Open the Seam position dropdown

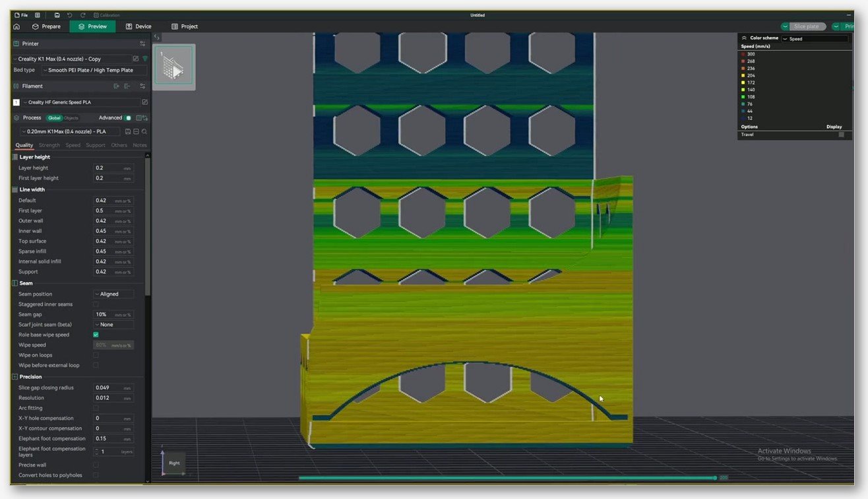click(x=113, y=294)
